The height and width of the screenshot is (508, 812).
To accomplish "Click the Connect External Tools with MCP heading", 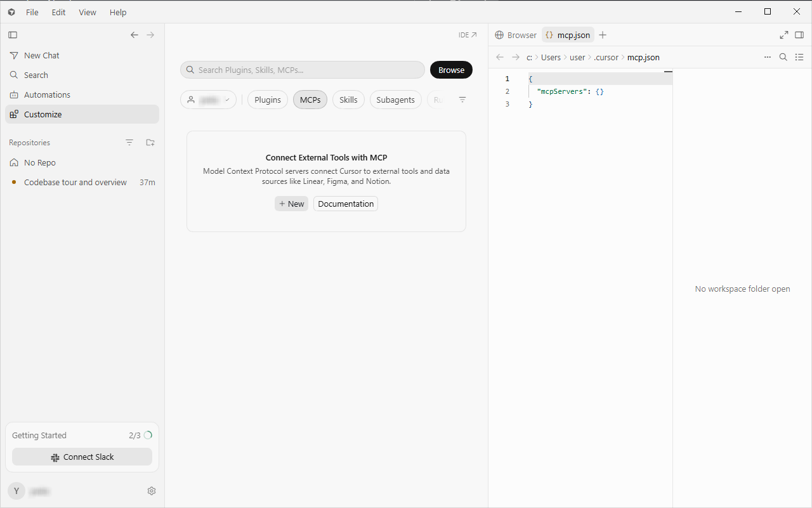I will pyautogui.click(x=326, y=157).
